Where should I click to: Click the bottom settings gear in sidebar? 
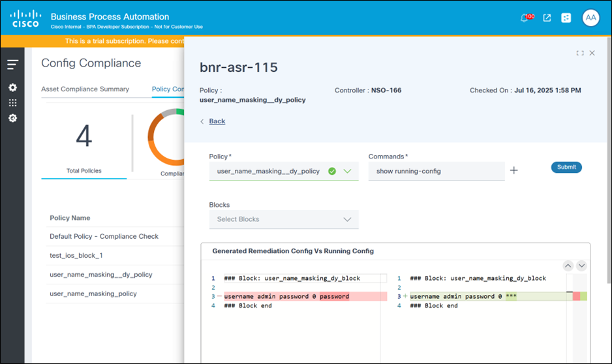point(12,118)
